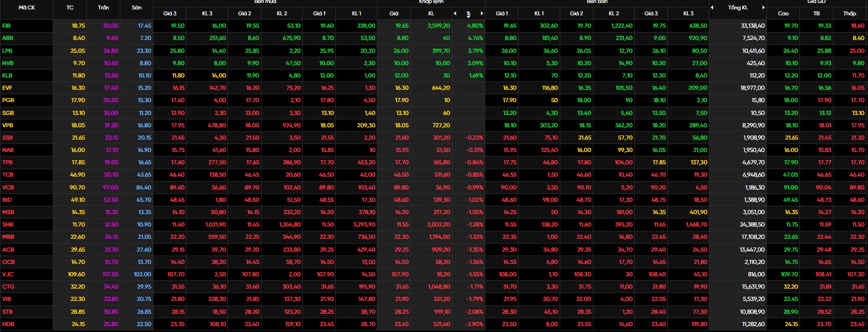The image size is (868, 332).
Task: Click VCB ceiling price 97.00
Action: tap(110, 187)
